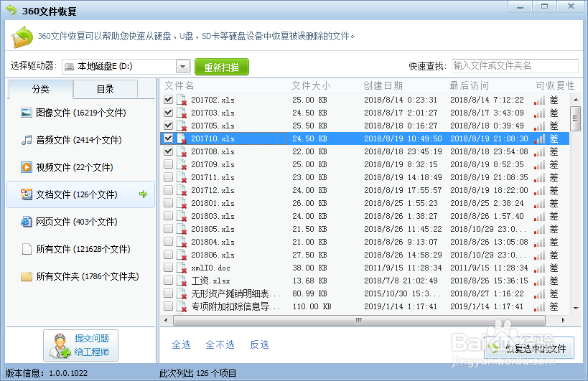Click the document files category icon
The height and width of the screenshot is (381, 588).
point(27,194)
